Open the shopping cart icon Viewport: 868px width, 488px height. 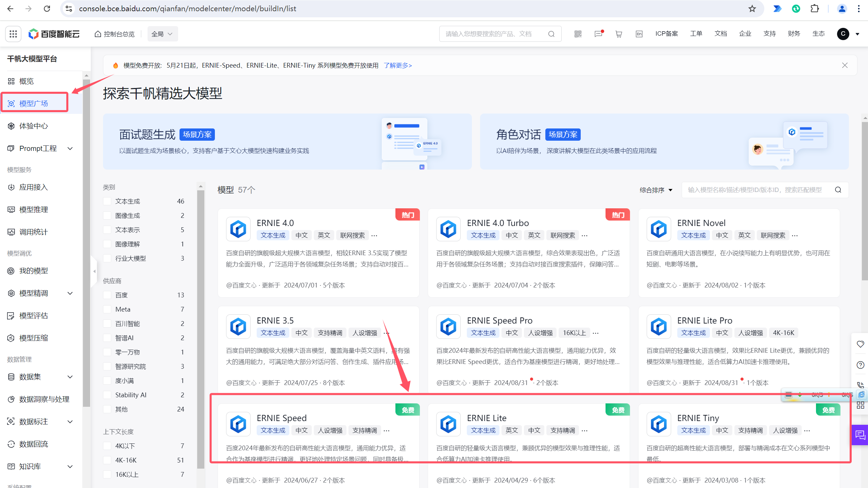(x=619, y=34)
